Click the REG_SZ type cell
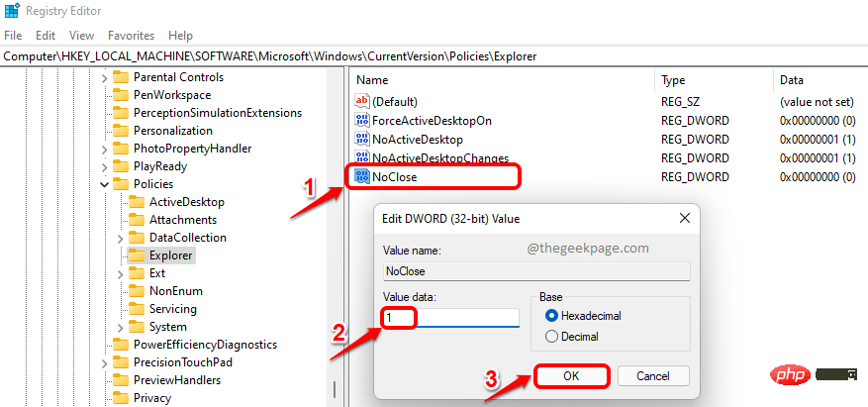The height and width of the screenshot is (407, 868). click(x=681, y=101)
